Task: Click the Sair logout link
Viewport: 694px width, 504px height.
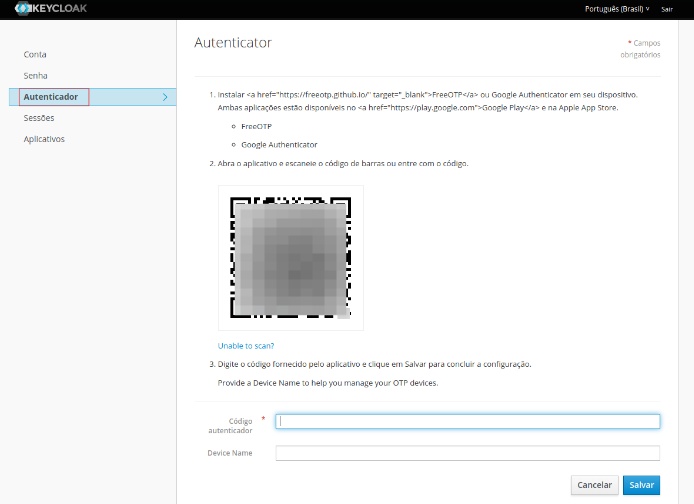Action: pyautogui.click(x=667, y=8)
